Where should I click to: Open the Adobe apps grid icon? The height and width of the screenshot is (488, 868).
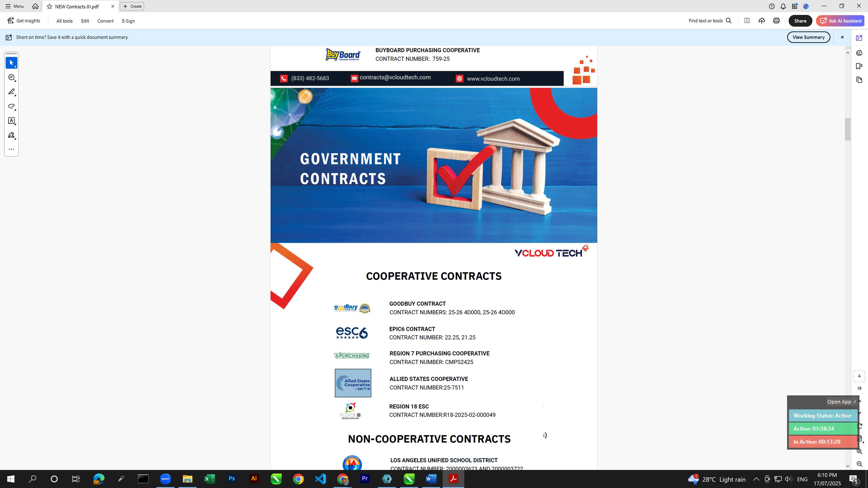tap(795, 6)
